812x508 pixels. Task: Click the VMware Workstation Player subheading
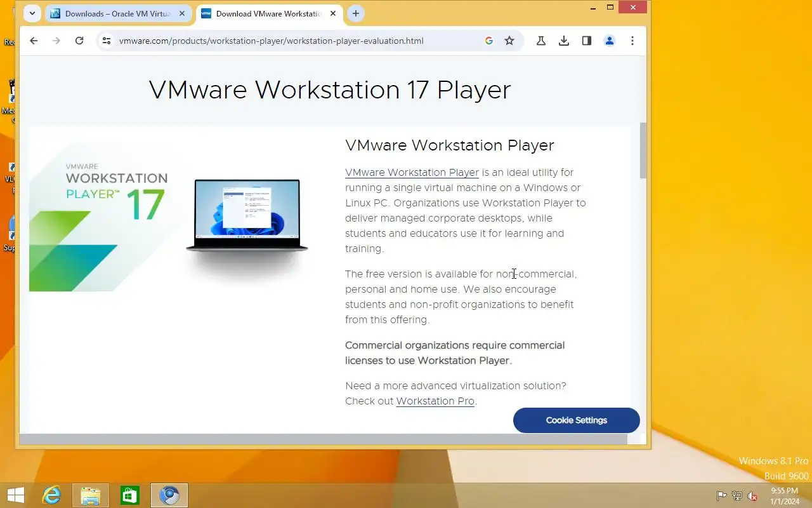(450, 145)
